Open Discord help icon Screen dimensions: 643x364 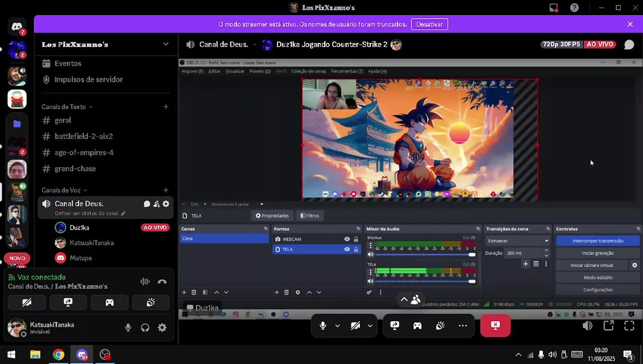click(x=574, y=8)
